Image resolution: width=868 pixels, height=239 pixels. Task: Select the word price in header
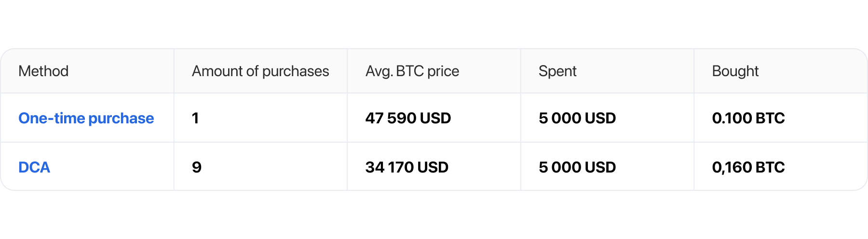443,72
